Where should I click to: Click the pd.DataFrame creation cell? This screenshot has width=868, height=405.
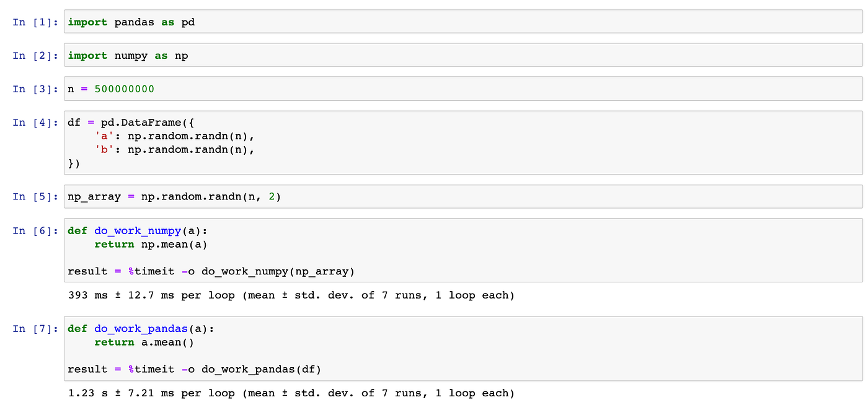[463, 143]
